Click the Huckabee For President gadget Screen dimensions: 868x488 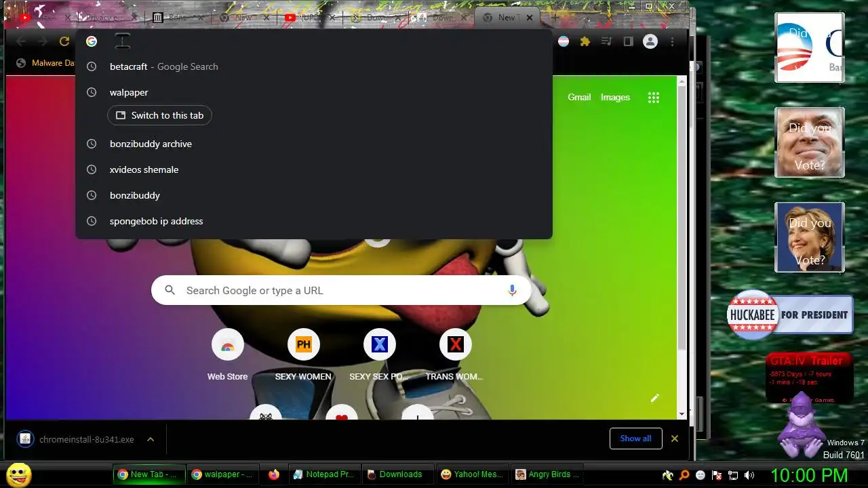coord(790,314)
